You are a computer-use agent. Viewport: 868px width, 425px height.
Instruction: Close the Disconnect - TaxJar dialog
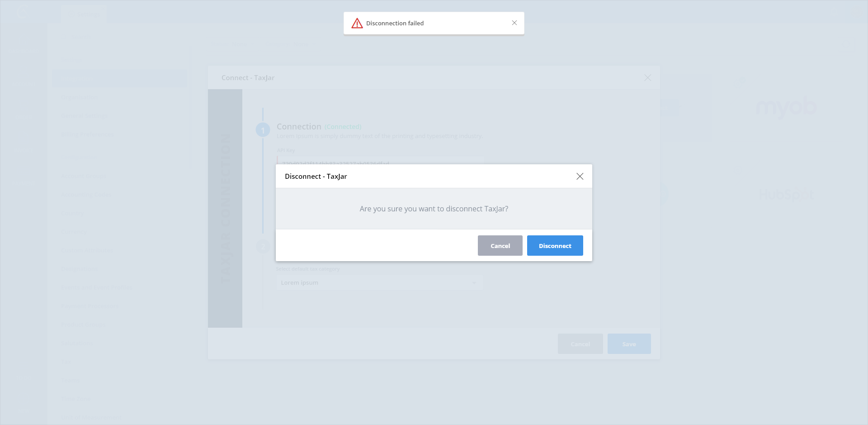coord(580,177)
